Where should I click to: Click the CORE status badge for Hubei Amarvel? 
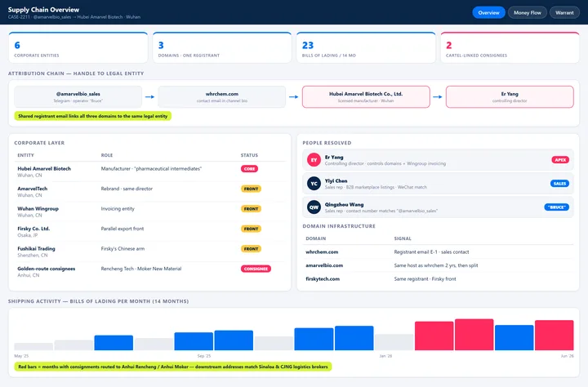point(249,169)
